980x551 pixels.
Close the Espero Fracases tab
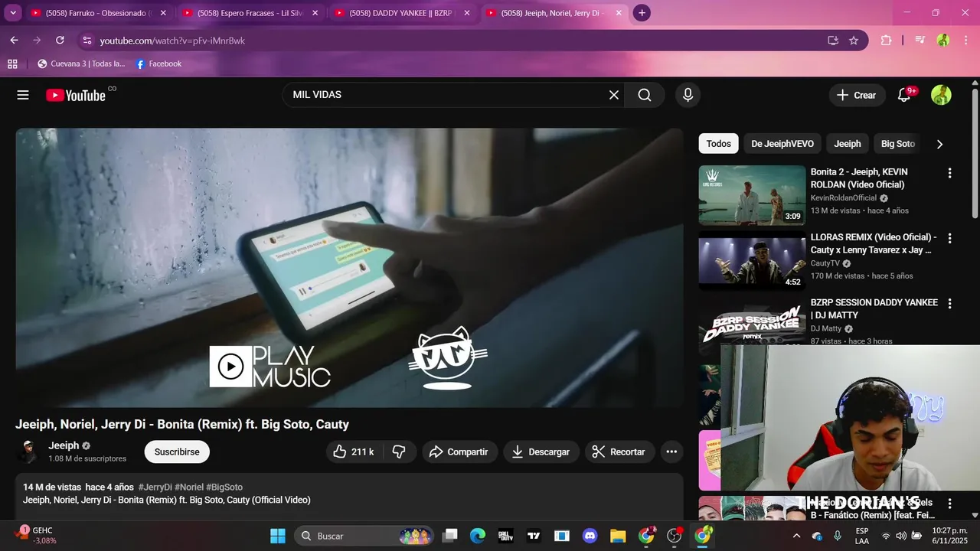pos(315,13)
